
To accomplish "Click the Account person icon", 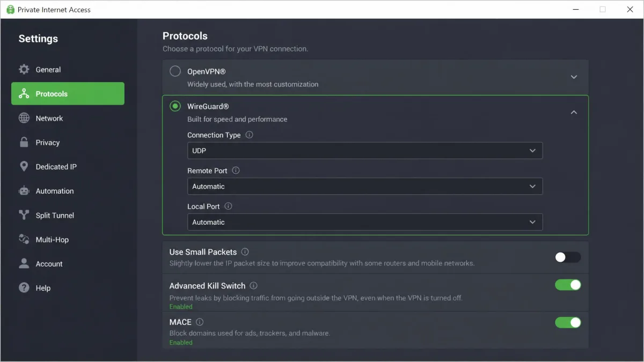I will 24,263.
